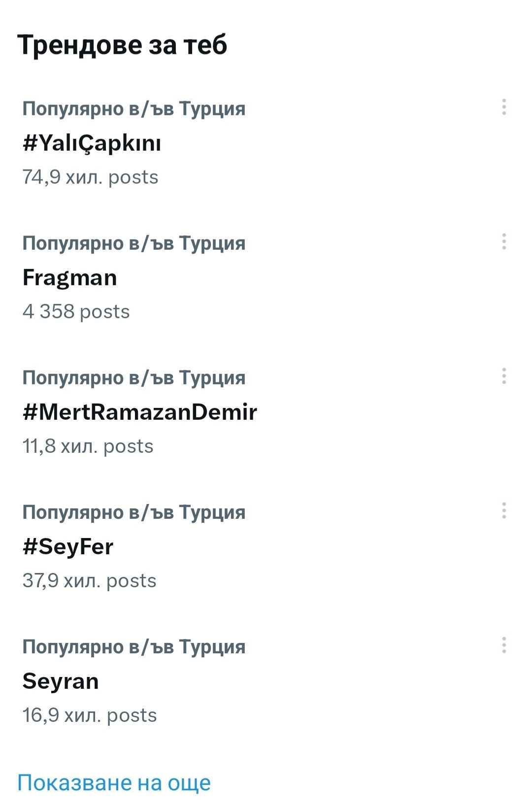The image size is (532, 810).
Task: Tap the '11,8 хил. posts' count
Action: [x=88, y=446]
